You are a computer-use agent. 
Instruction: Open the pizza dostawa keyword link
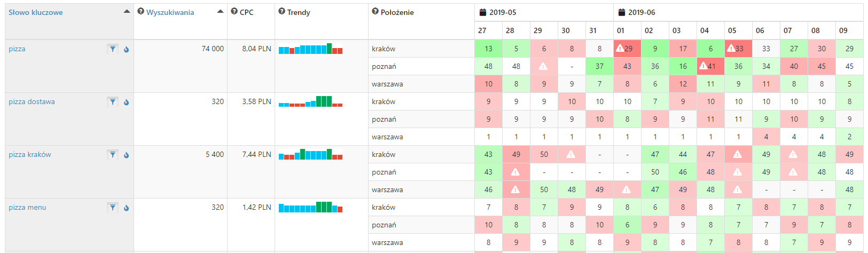[x=32, y=102]
